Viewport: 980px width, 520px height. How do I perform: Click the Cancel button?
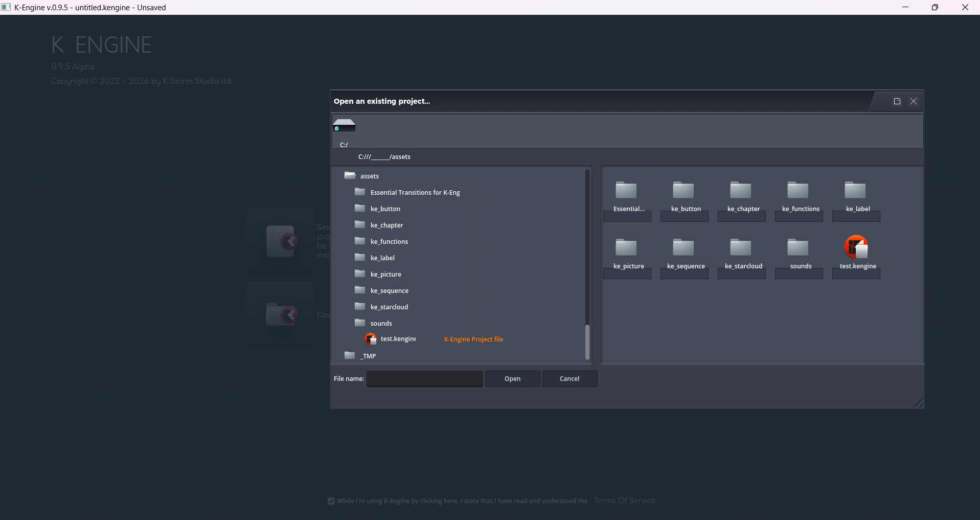[x=569, y=379]
